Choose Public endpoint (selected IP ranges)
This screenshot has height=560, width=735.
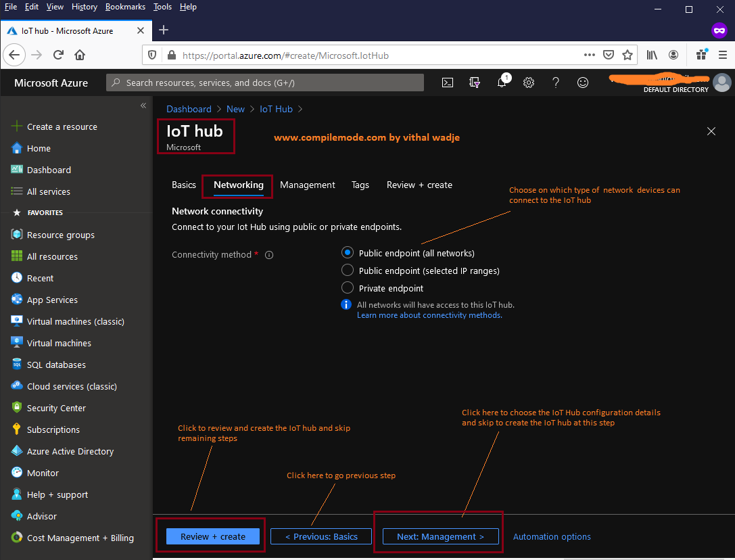click(x=347, y=270)
